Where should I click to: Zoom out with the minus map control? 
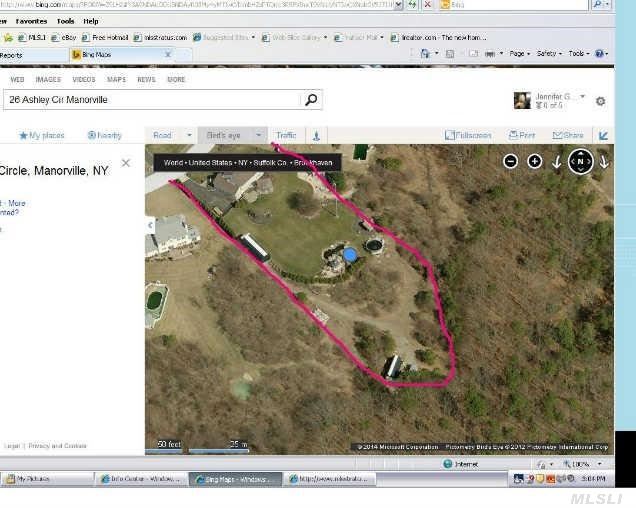tap(510, 161)
